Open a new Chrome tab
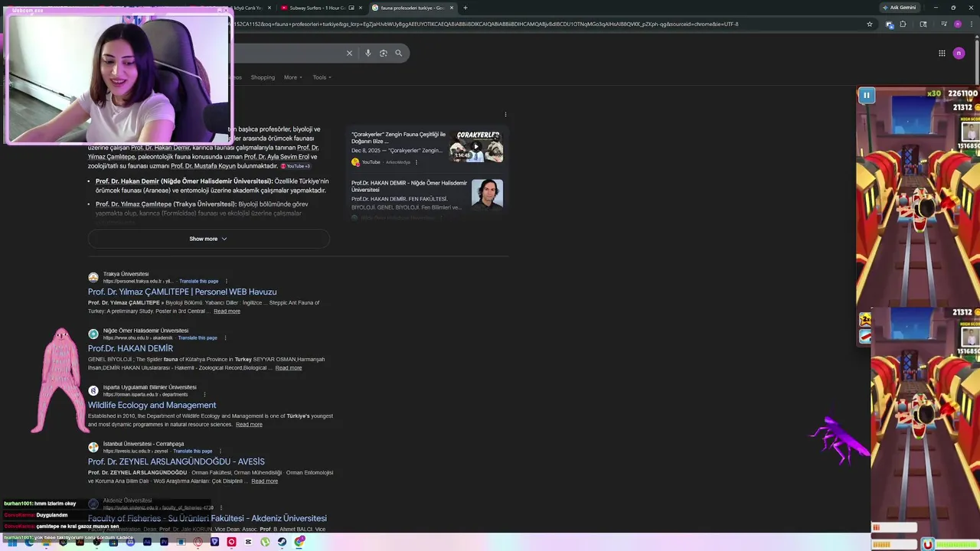This screenshot has width=980, height=551. pos(465,8)
